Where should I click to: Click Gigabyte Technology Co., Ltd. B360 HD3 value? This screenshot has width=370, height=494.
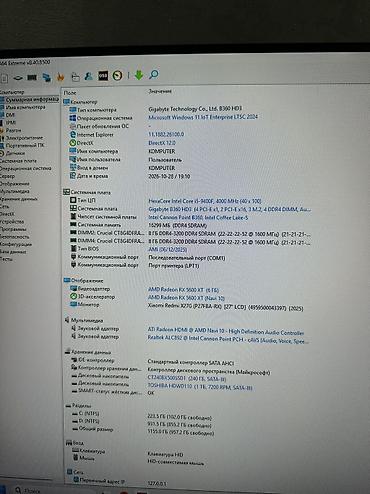[x=195, y=109]
